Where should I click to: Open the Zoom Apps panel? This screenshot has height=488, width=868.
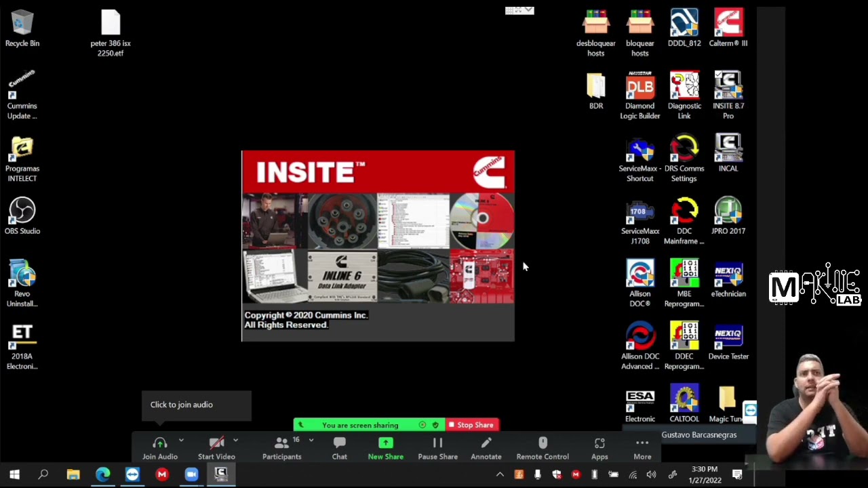click(599, 449)
